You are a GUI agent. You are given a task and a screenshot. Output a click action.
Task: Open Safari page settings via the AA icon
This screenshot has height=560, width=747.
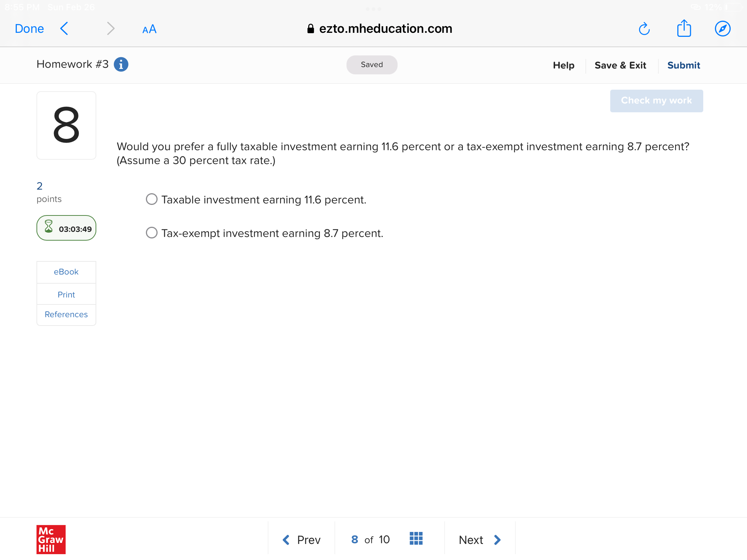tap(149, 29)
